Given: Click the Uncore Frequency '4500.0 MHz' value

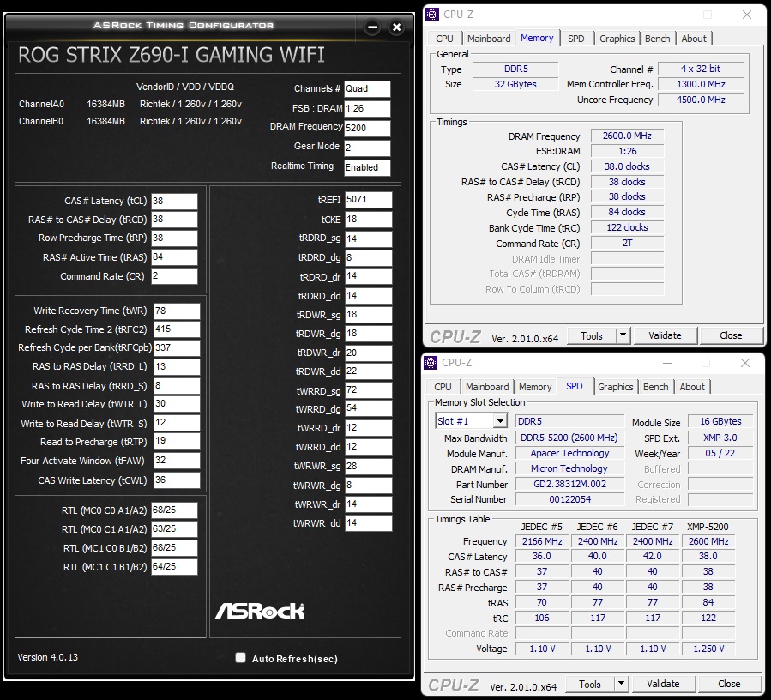Looking at the screenshot, I should click(x=701, y=100).
